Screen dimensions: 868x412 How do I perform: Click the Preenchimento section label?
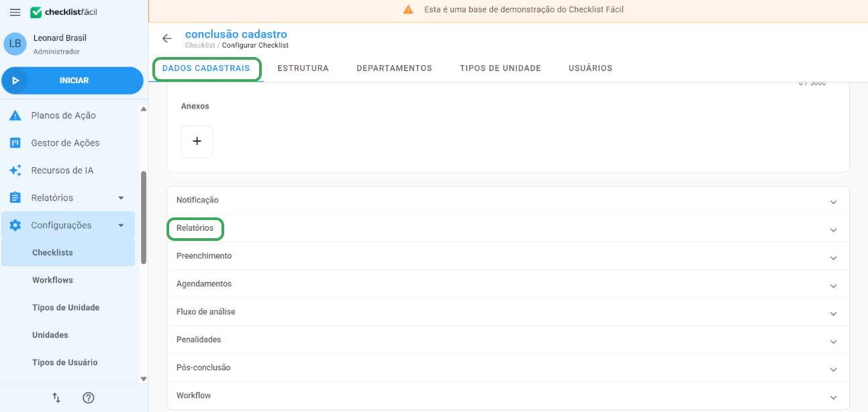pyautogui.click(x=204, y=256)
